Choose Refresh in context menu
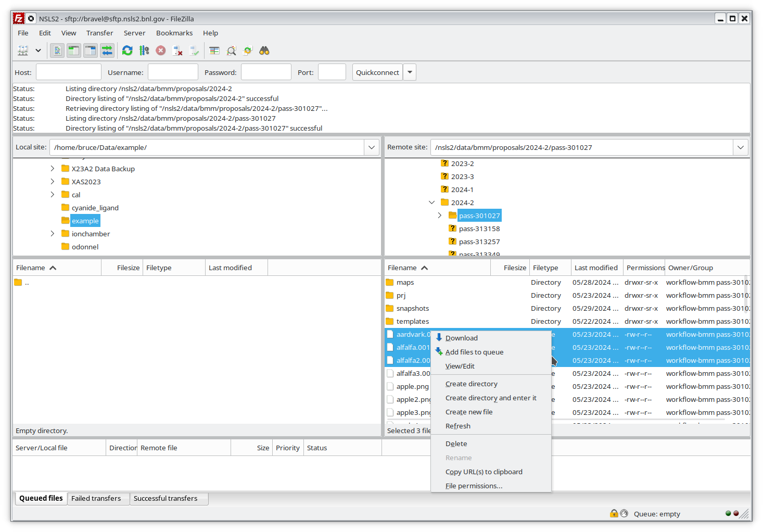This screenshot has width=763, height=532. tap(491, 426)
